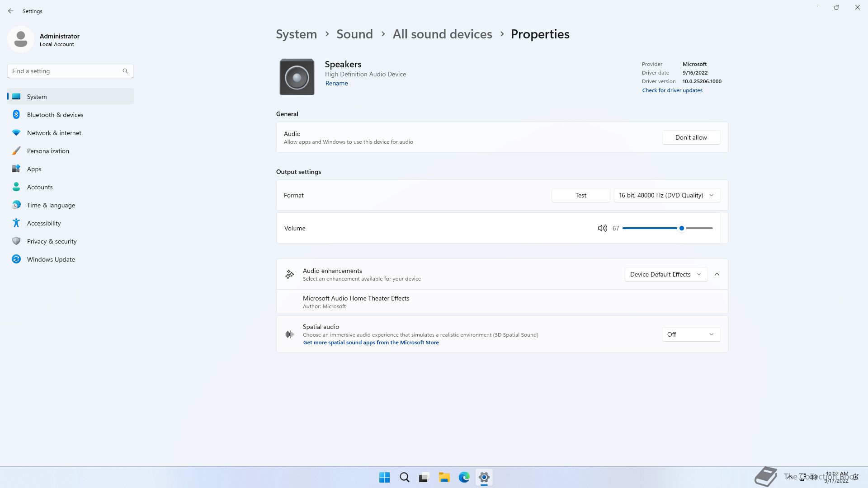Open the Spatial audio Off dropdown

click(x=691, y=335)
